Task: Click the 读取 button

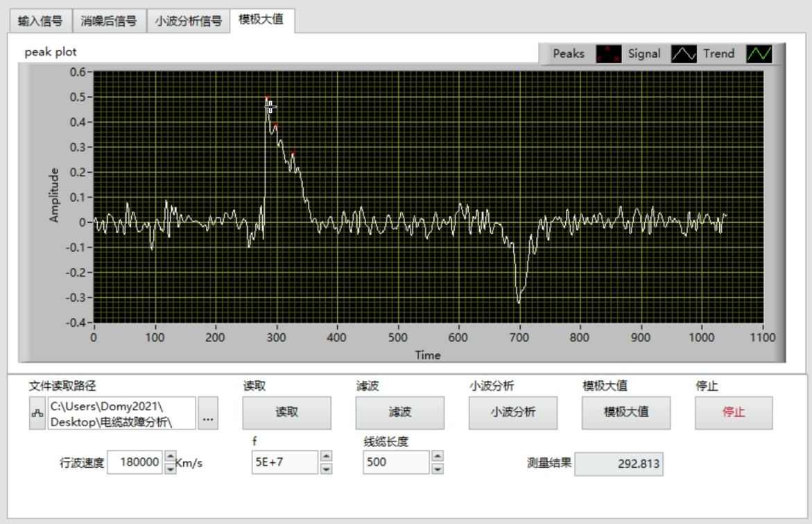Action: 287,412
